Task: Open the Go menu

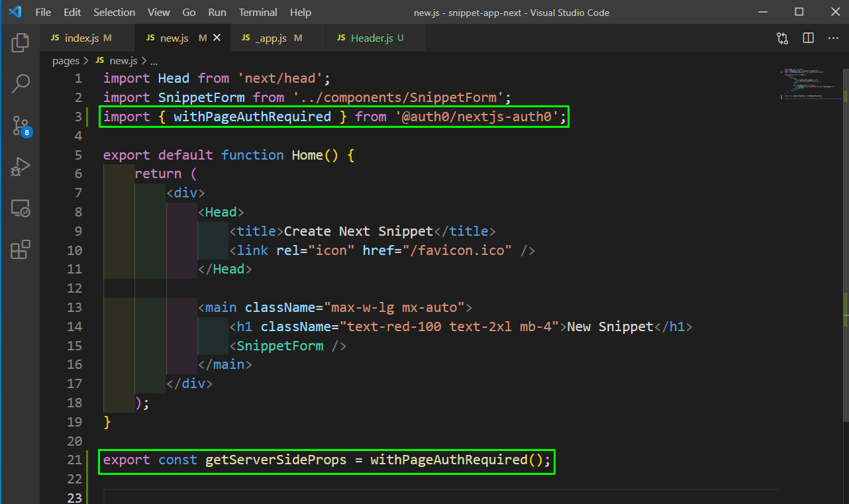Action: [x=189, y=13]
